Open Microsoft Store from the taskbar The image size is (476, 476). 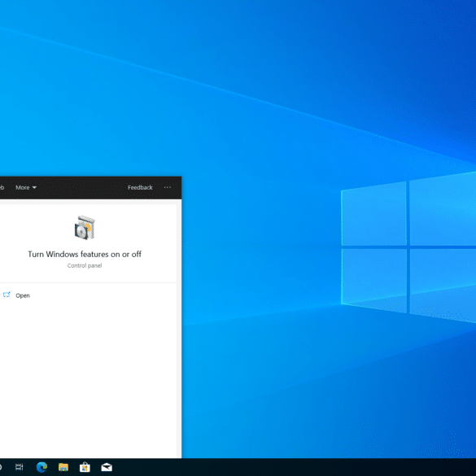(85, 467)
